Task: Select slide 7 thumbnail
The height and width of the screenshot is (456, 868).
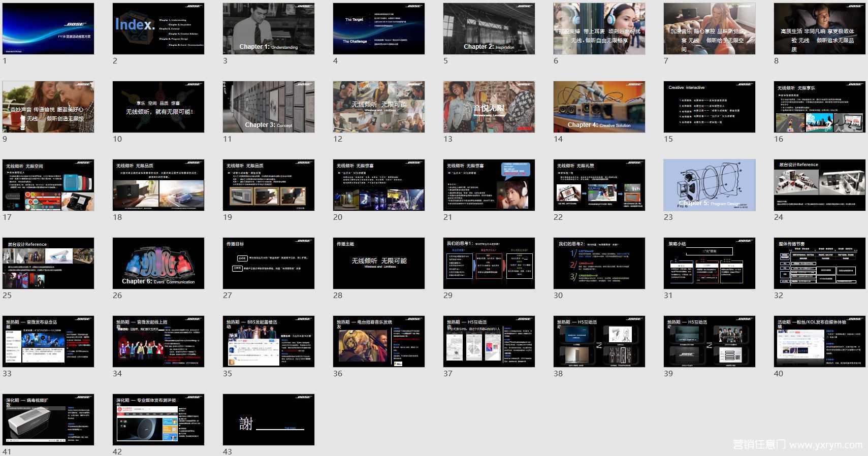Action: point(710,28)
